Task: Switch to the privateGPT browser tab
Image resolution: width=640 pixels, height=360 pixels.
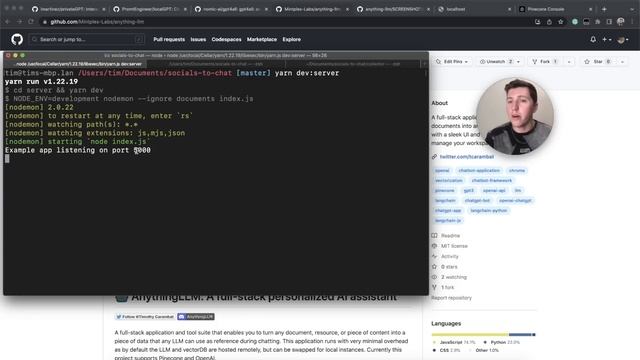Action: [x=68, y=9]
